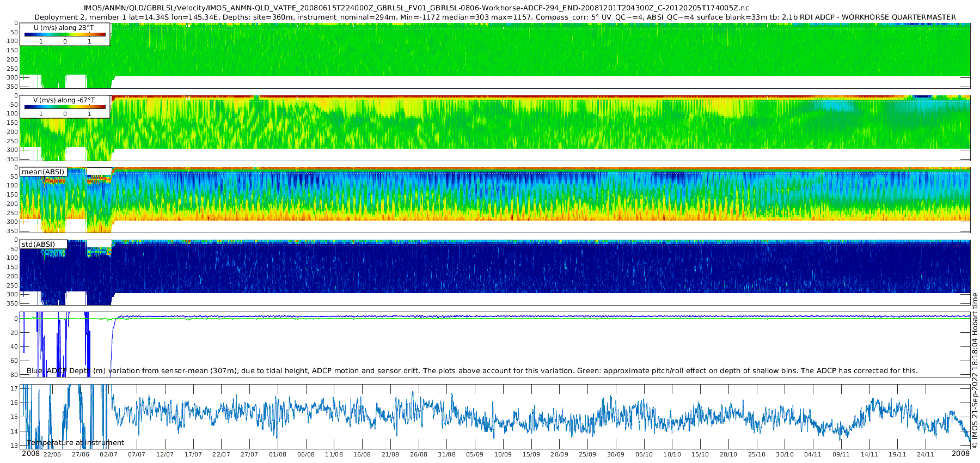Click inside the mean(ABSI) backscatter plot

point(495,200)
